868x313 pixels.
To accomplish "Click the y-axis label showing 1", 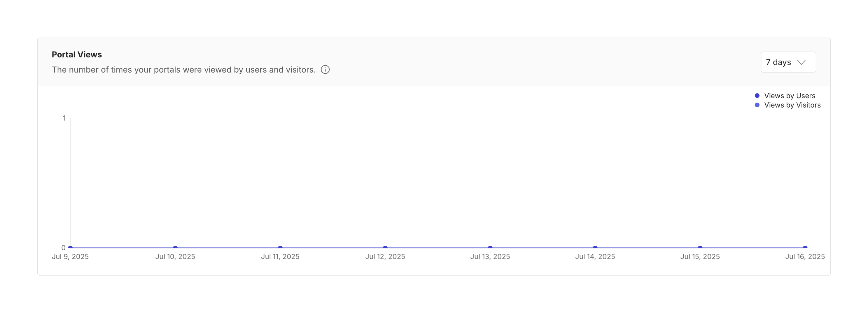I will [64, 118].
